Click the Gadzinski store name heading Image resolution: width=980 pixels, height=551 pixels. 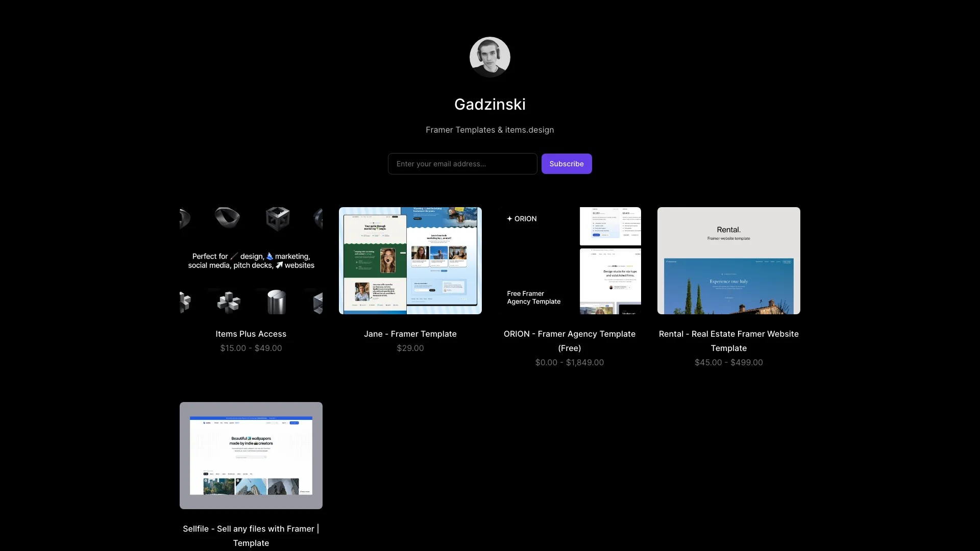click(x=490, y=105)
